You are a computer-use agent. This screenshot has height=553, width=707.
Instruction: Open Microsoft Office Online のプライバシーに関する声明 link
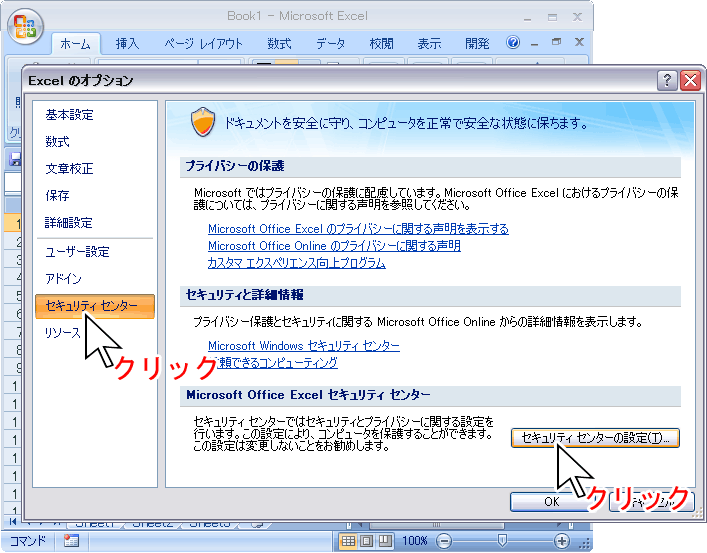click(x=334, y=246)
